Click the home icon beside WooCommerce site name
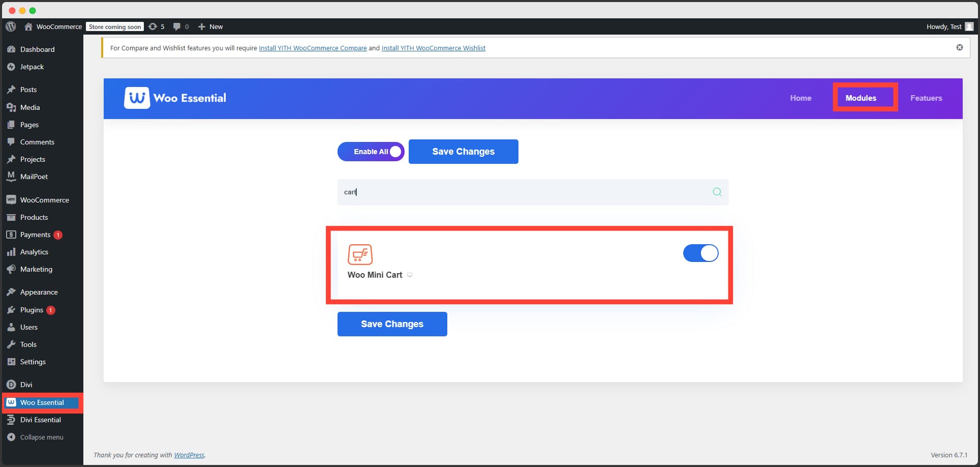 (28, 26)
